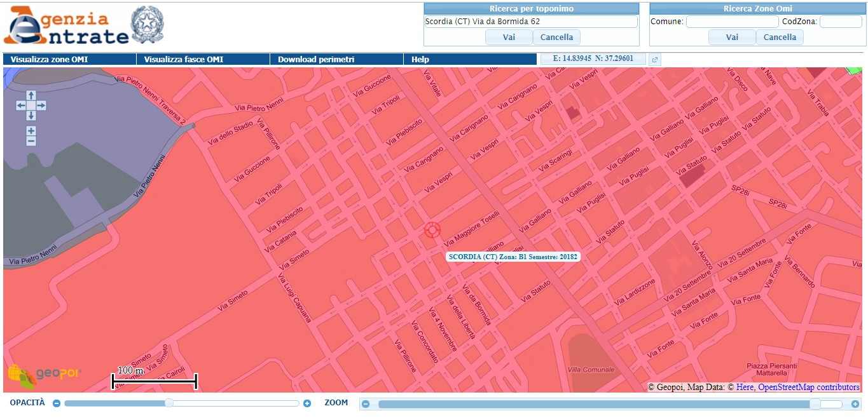Image resolution: width=868 pixels, height=418 pixels.
Task: Pan the map down with arrow
Action: click(31, 116)
